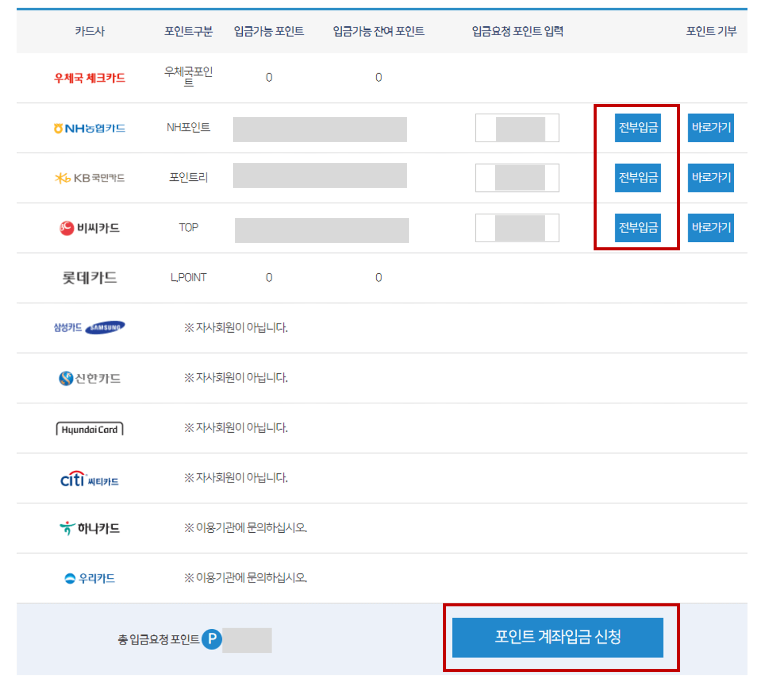The width and height of the screenshot is (784, 679).
Task: Click 전부입금 for 포인트리 row
Action: coord(638,177)
